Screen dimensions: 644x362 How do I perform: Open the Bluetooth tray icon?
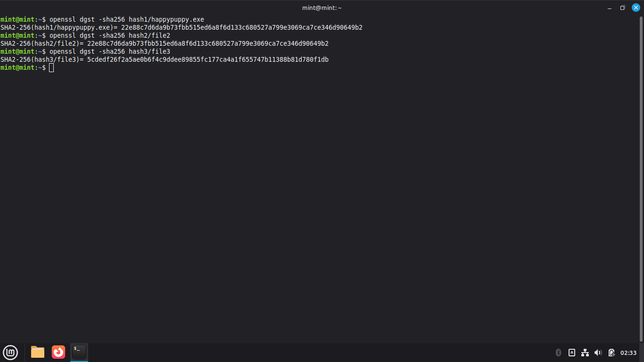tap(558, 353)
